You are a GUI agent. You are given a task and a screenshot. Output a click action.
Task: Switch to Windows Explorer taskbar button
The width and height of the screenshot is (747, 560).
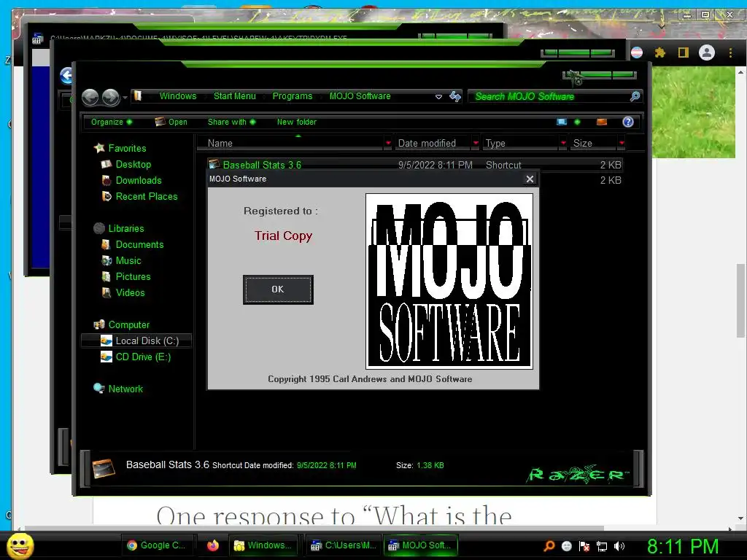(x=263, y=545)
